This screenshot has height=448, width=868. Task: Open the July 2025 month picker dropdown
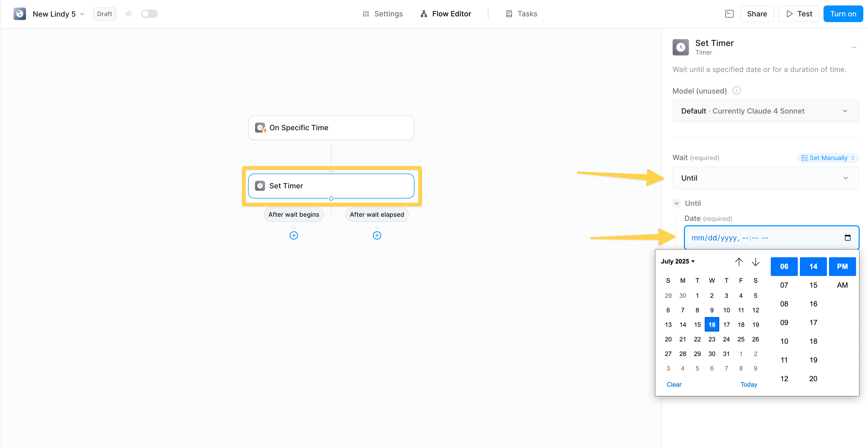point(678,261)
